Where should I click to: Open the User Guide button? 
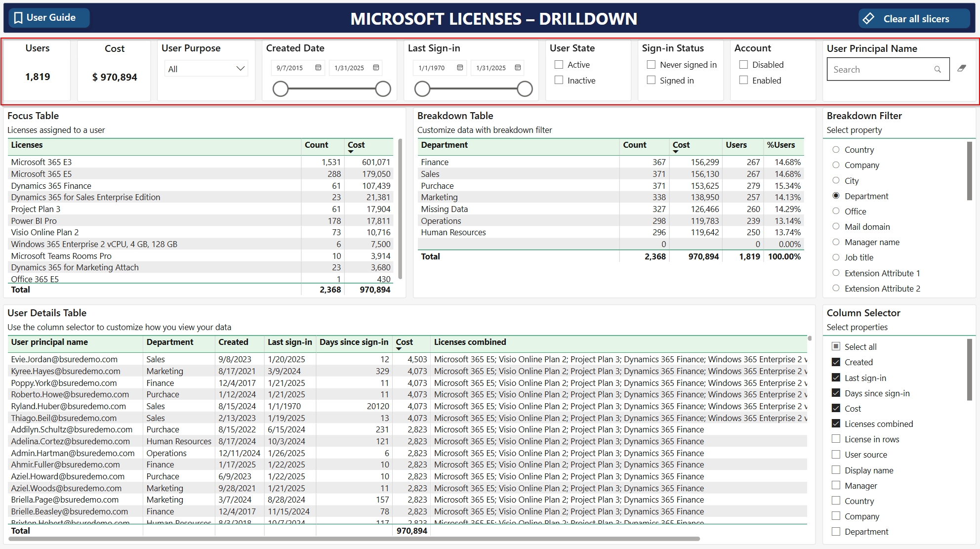(49, 18)
